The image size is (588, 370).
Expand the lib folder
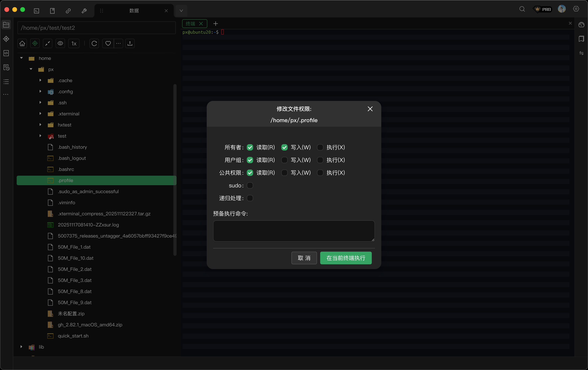[x=21, y=347]
